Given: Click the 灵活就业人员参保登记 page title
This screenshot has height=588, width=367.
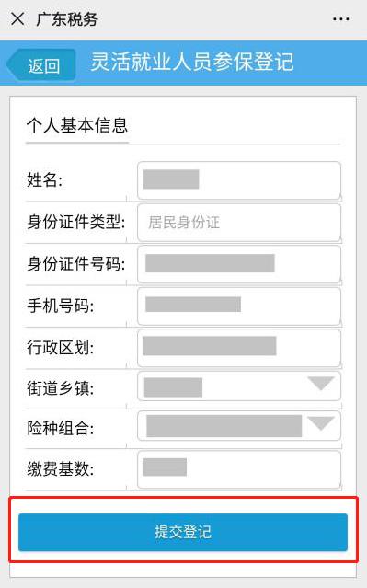Looking at the screenshot, I should (x=192, y=62).
